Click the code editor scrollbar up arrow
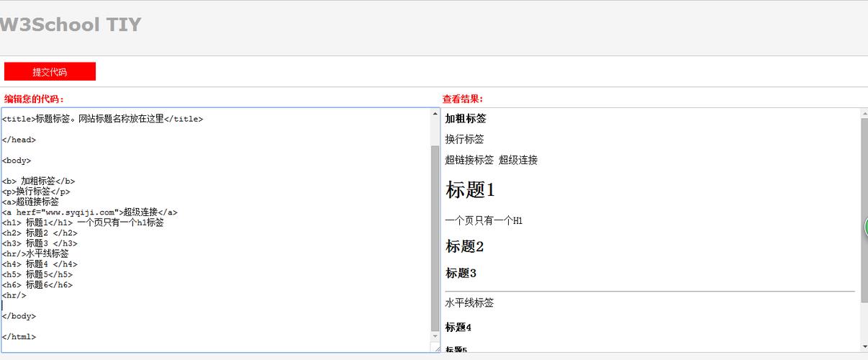The image size is (868, 360). click(x=435, y=114)
